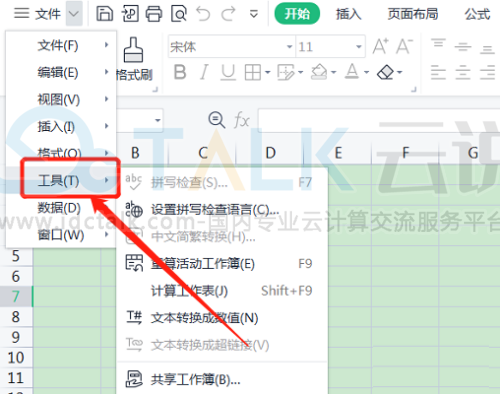The image size is (500, 394).
Task: Click the 文件 button label
Action: tap(48, 14)
